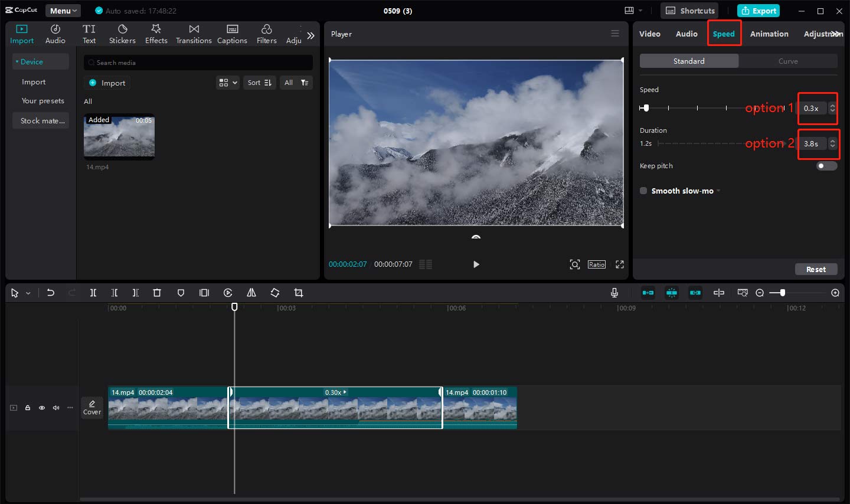
Task: Toggle main track magnet icon
Action: click(x=648, y=293)
